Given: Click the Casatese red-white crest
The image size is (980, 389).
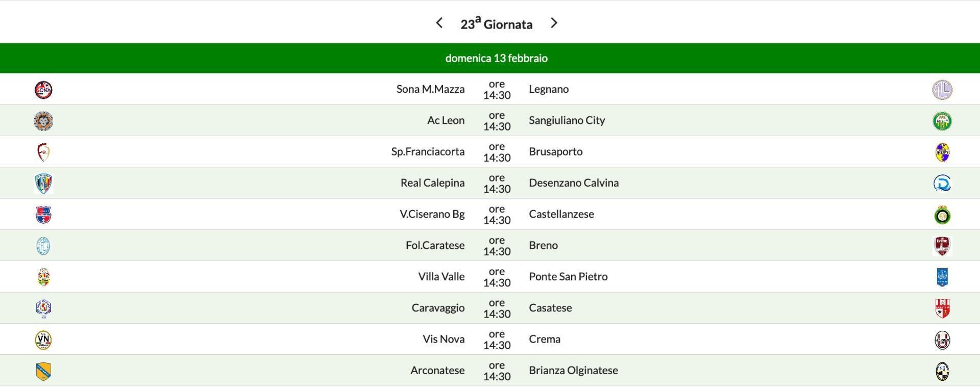Looking at the screenshot, I should (942, 308).
